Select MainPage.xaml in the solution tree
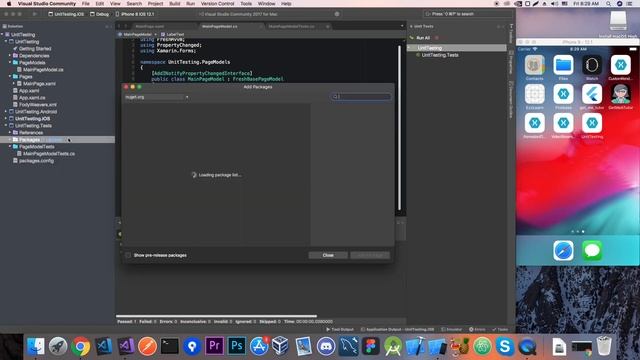 tap(39, 84)
